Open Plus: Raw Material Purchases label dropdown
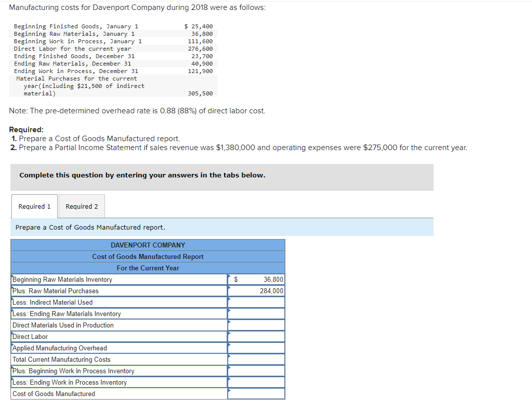 click(x=119, y=291)
